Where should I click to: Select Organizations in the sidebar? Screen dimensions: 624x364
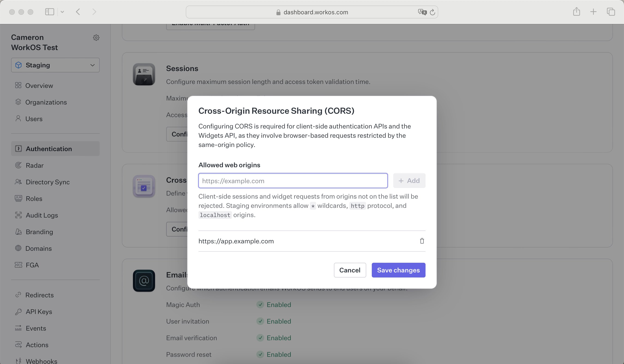coord(46,102)
